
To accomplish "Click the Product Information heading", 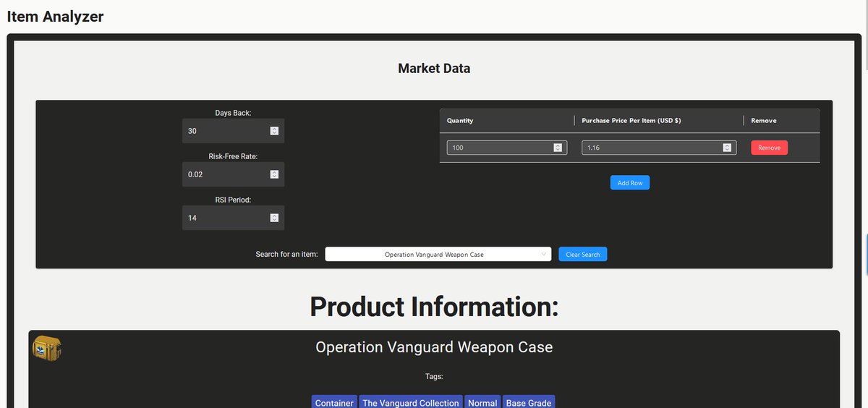I will 434,307.
